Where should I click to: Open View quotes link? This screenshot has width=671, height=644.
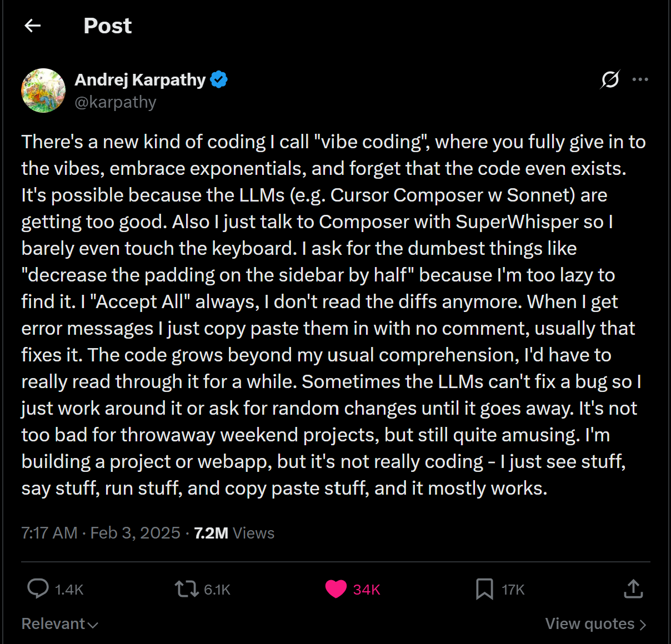pos(595,624)
